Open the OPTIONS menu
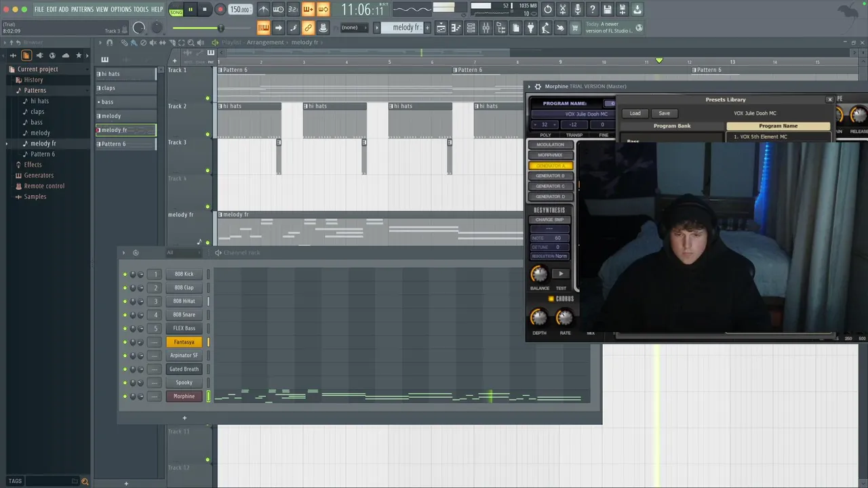The height and width of the screenshot is (488, 868). (x=121, y=9)
